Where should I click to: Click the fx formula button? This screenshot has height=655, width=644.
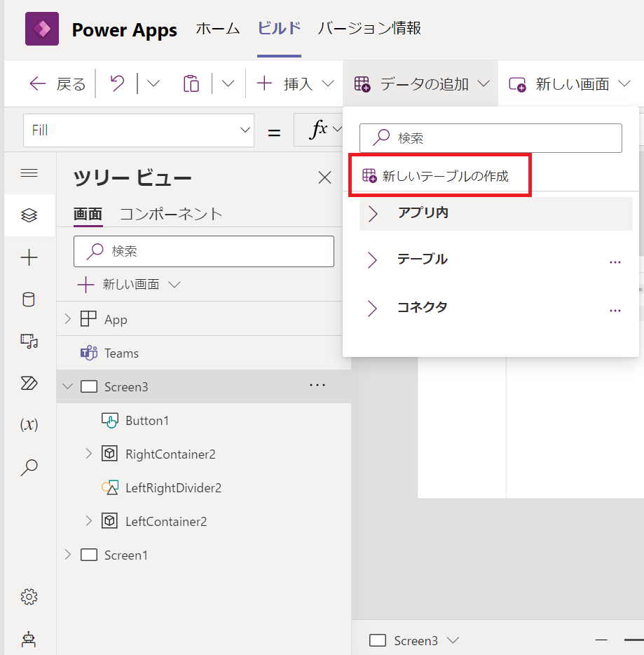[x=320, y=129]
